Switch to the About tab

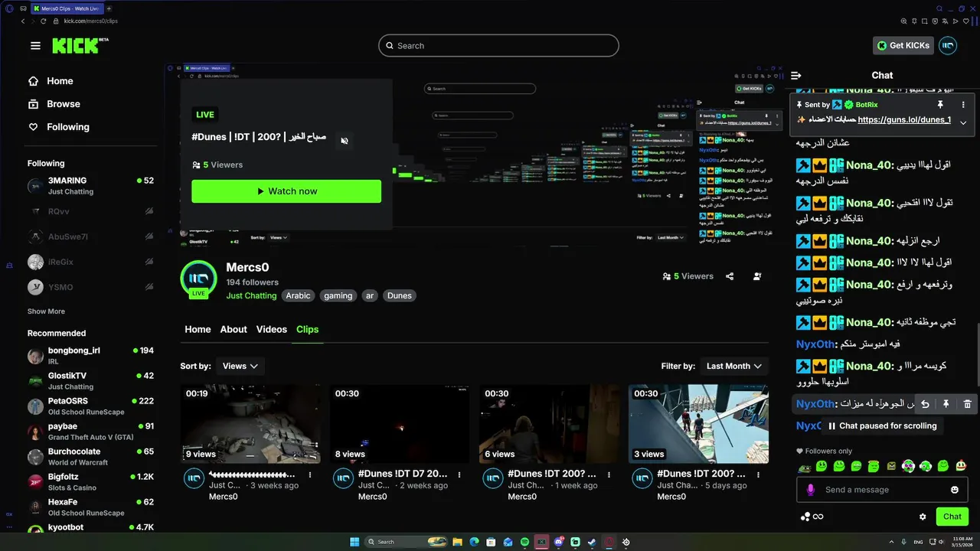234,330
